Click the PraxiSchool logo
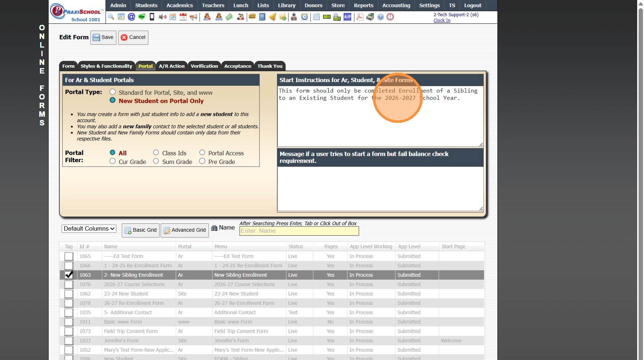The image size is (644, 360). tap(77, 12)
